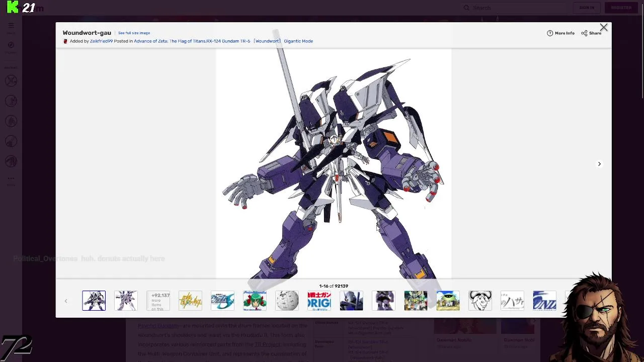Viewport: 644px width, 362px height.
Task: Open hamburger menu in background left sidebar
Action: 11,26
